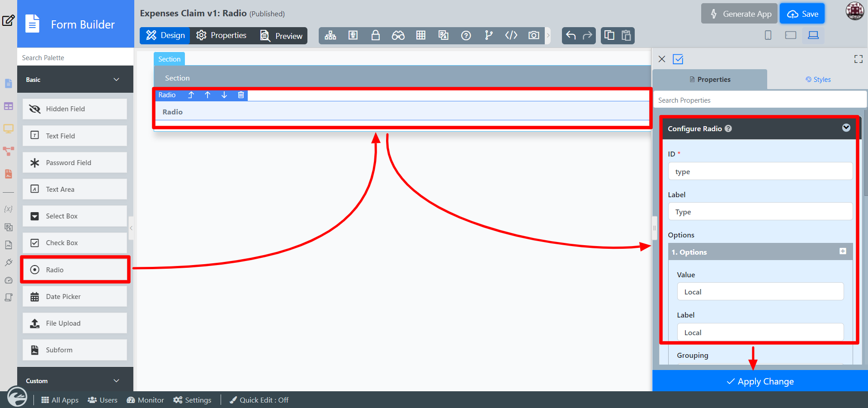Expand more toolbar items arrow

(548, 35)
